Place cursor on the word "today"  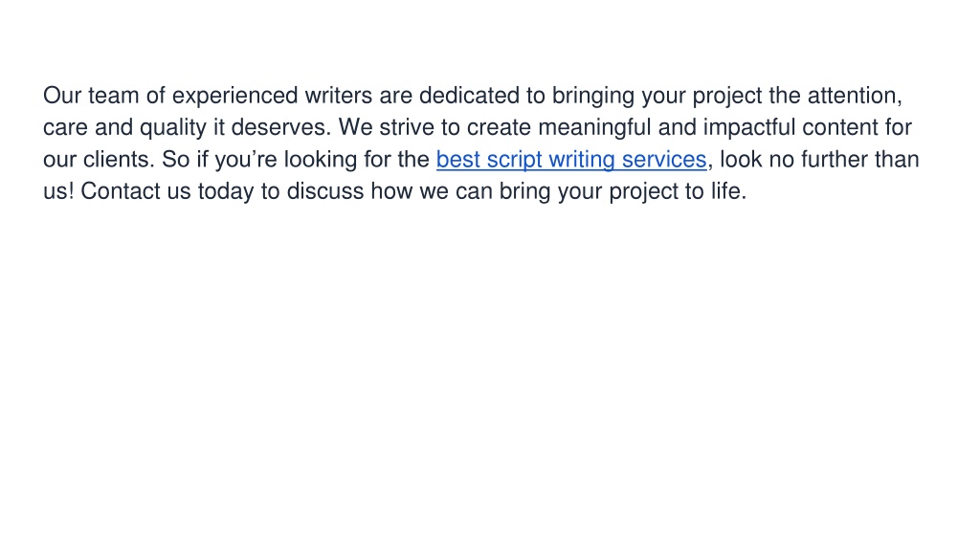coord(226,191)
